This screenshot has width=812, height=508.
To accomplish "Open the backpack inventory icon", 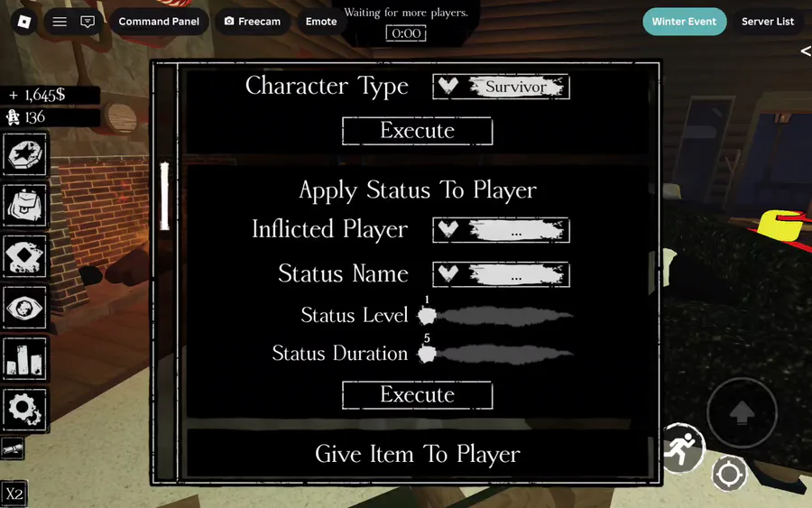I will click(x=25, y=205).
